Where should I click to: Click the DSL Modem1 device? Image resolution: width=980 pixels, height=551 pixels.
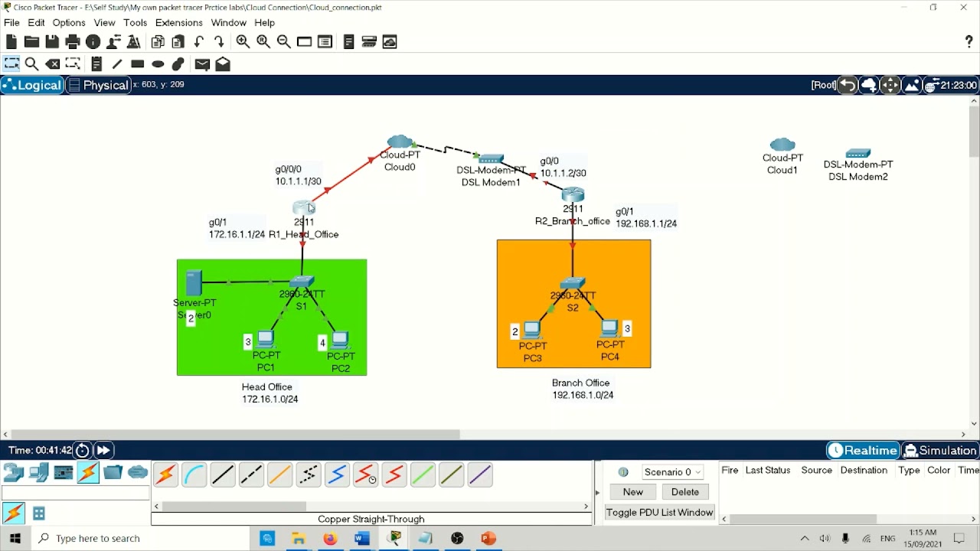[491, 158]
